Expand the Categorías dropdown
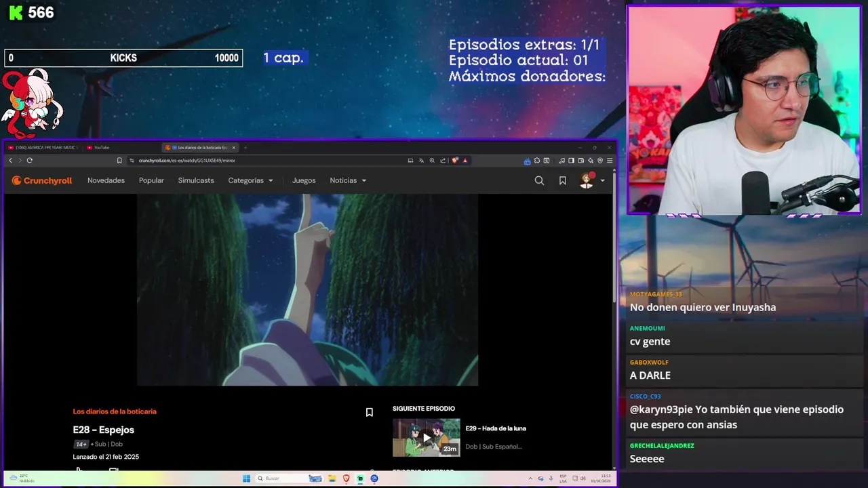 tap(250, 180)
